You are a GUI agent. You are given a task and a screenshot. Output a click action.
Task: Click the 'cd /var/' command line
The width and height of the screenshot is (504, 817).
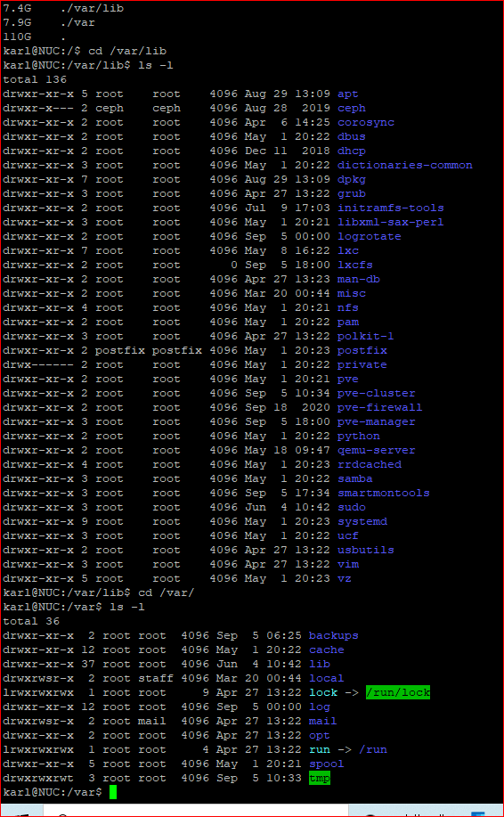pyautogui.click(x=99, y=593)
